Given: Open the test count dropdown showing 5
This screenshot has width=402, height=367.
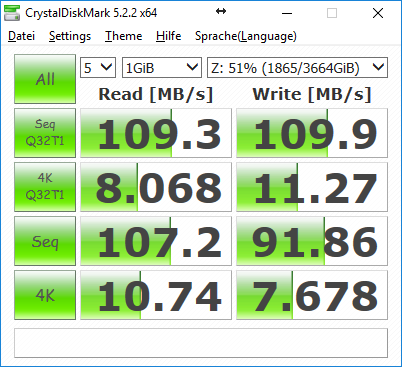Looking at the screenshot, I should click(98, 68).
